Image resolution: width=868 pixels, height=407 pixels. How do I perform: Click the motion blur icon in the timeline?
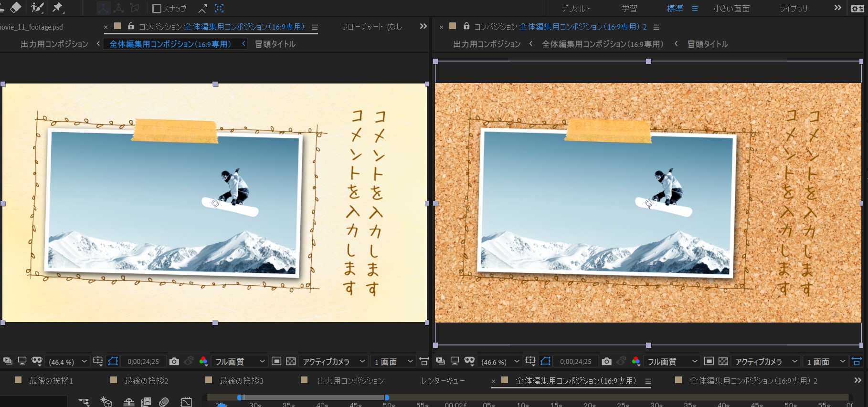(x=164, y=402)
